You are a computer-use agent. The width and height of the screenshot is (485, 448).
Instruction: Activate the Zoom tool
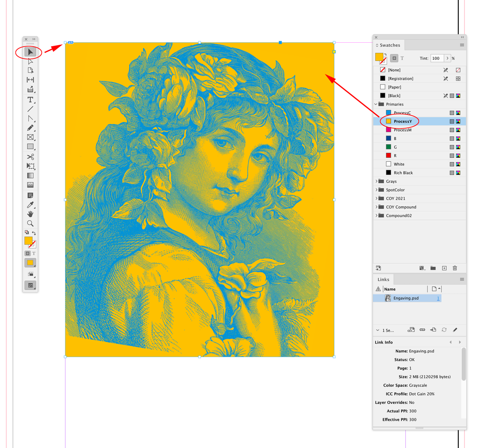tap(30, 224)
